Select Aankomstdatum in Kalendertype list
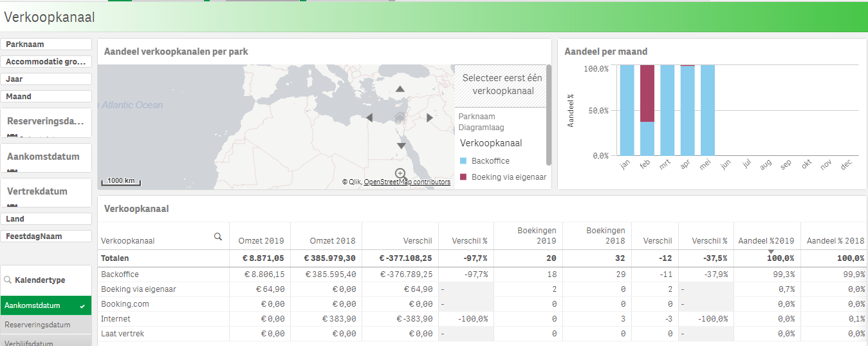Image resolution: width=868 pixels, height=346 pixels. (46, 305)
